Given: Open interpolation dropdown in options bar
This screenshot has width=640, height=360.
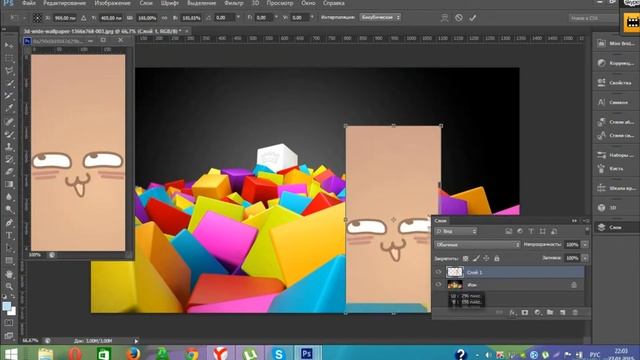Looking at the screenshot, I should click(380, 18).
